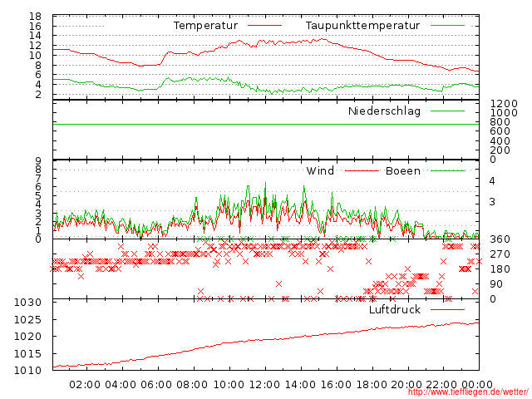Select the red Temperatur legend line sample

[266, 26]
